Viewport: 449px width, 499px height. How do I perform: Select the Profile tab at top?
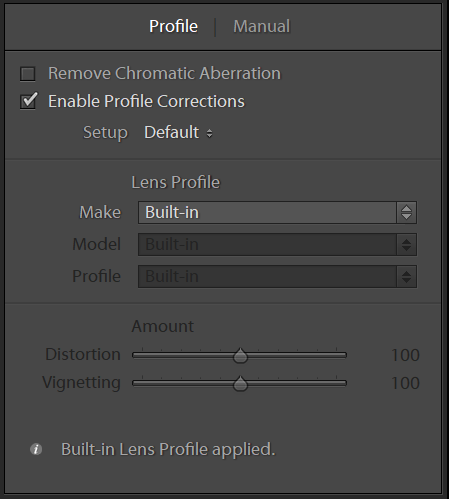[x=173, y=26]
